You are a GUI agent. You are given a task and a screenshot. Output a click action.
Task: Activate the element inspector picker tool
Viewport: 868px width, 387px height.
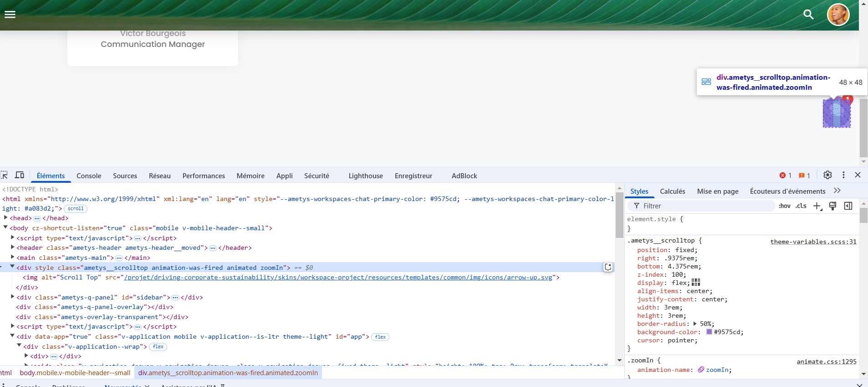click(4, 175)
